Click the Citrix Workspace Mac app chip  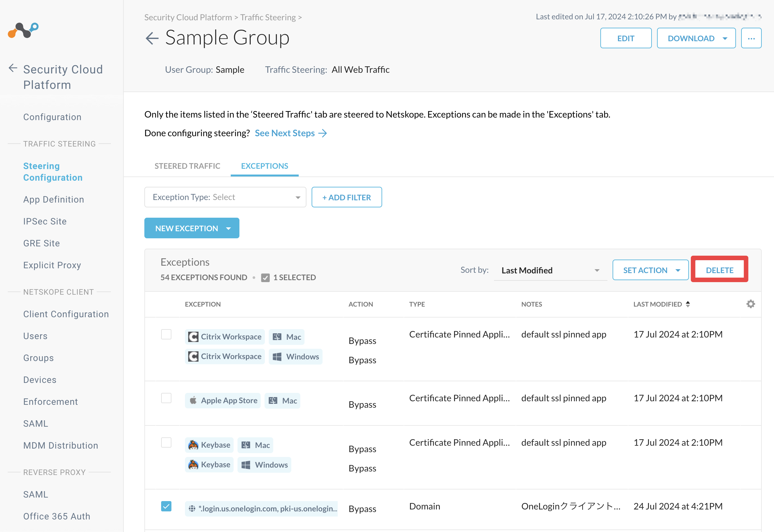[225, 337]
